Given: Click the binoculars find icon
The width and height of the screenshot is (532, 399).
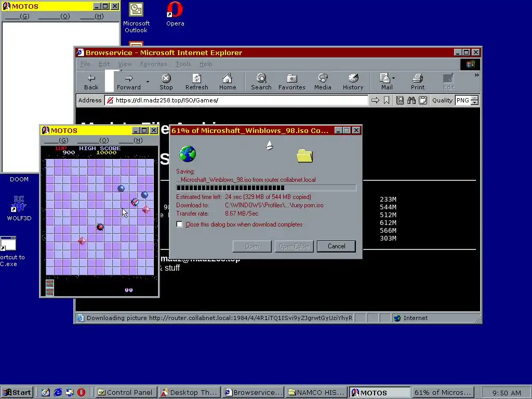Looking at the screenshot, I should pyautogui.click(x=411, y=100).
